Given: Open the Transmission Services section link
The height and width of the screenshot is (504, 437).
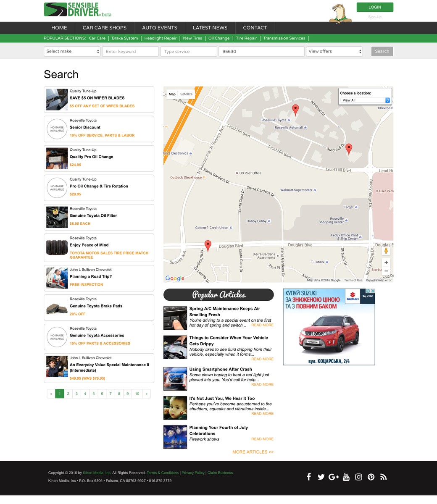Looking at the screenshot, I should click(284, 38).
